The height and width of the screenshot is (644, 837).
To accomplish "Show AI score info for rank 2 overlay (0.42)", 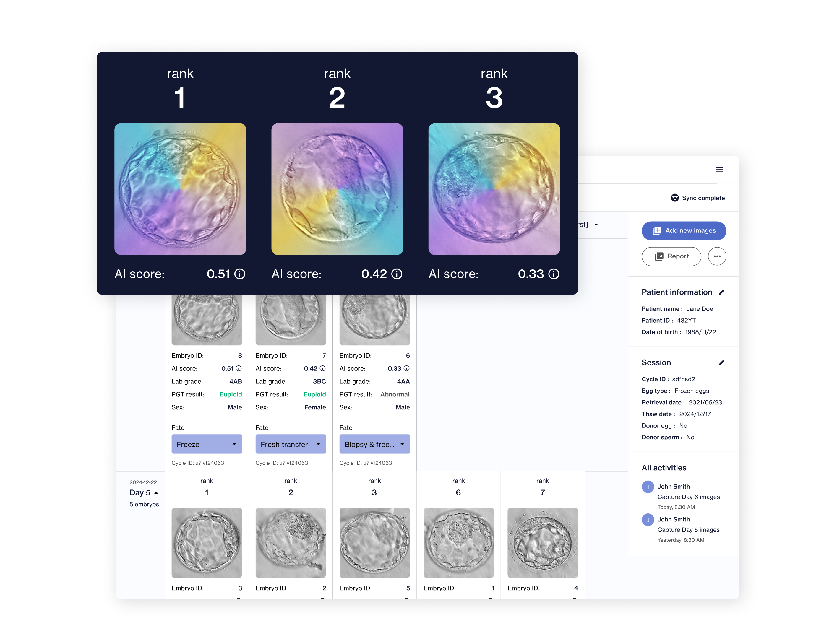I will pos(397,274).
